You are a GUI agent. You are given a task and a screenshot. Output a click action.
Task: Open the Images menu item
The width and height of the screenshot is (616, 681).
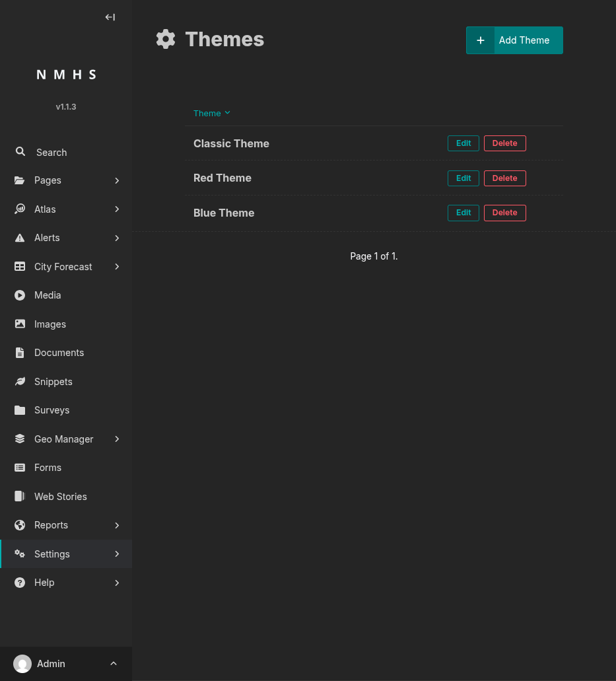pos(66,324)
